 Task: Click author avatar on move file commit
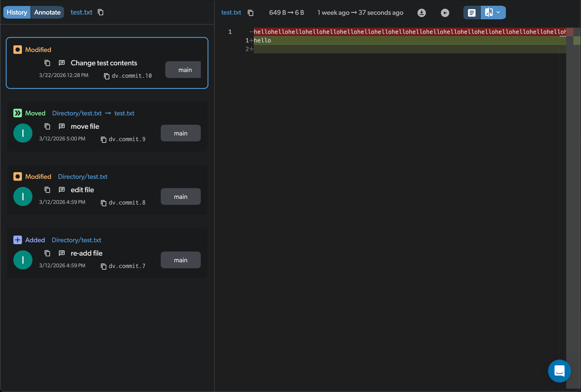[23, 133]
